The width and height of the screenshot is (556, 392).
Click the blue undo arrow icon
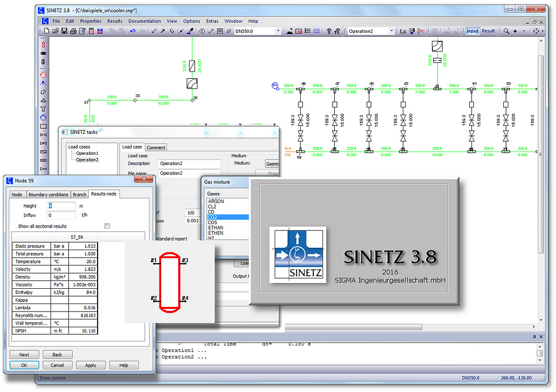click(x=133, y=31)
